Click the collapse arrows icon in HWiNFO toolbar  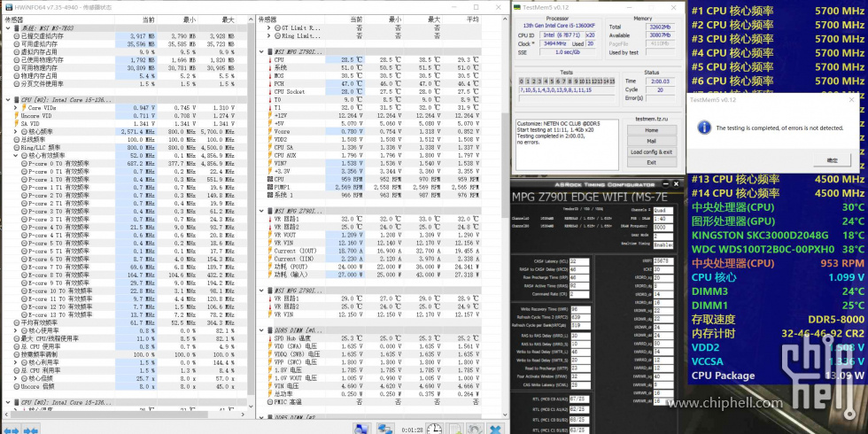tap(31, 430)
